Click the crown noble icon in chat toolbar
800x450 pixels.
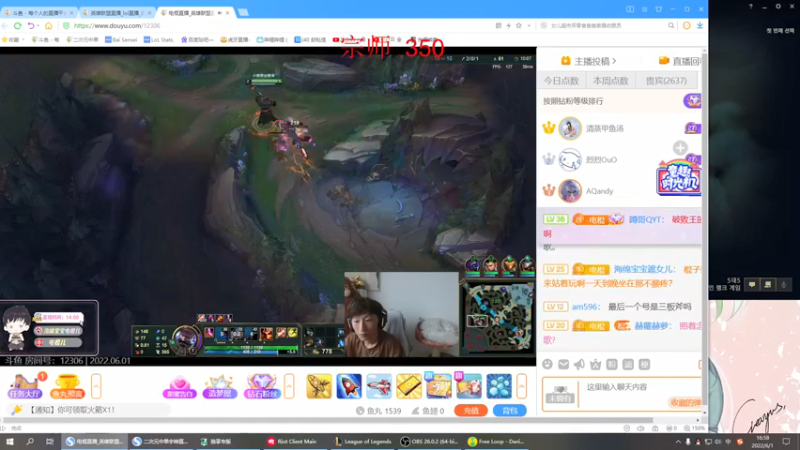595,364
